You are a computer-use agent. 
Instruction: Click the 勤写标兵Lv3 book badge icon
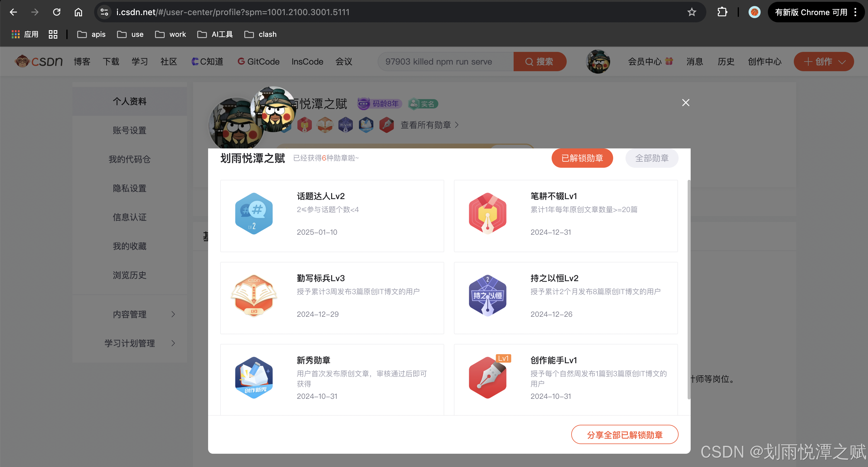(253, 296)
